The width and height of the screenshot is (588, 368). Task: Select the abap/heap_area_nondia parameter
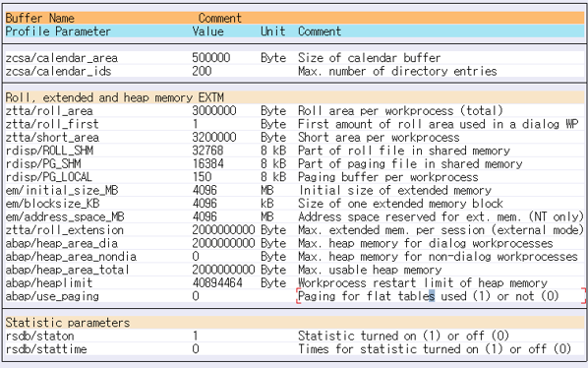pyautogui.click(x=71, y=256)
